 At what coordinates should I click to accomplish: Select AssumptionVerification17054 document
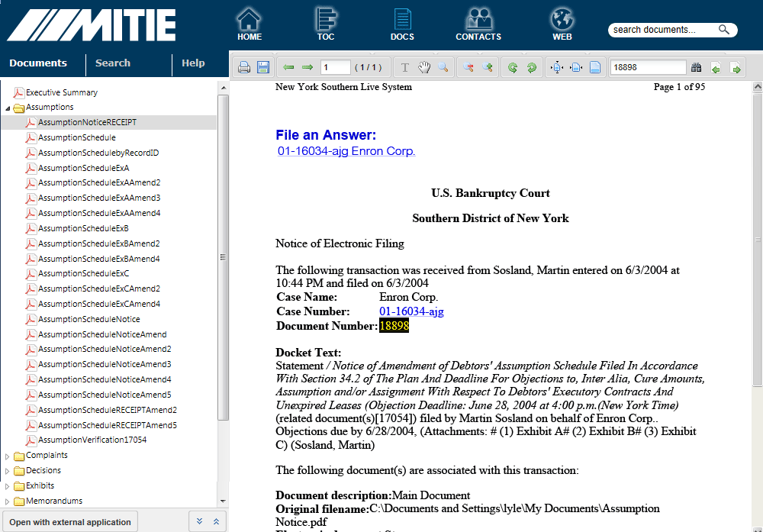pos(92,440)
